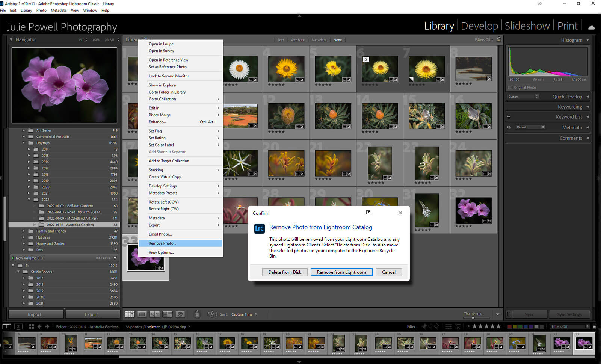Open People view face icon
The width and height of the screenshot is (601, 364).
180,314
